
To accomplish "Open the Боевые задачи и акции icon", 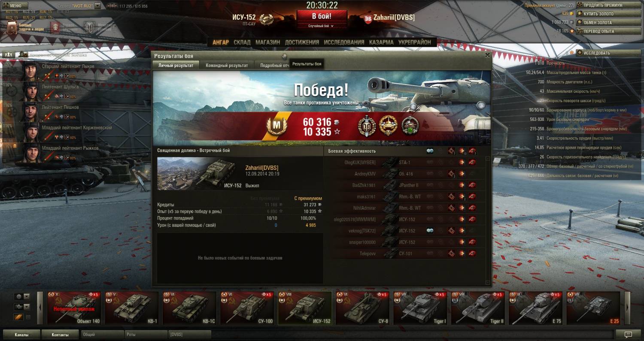I will 12,28.
